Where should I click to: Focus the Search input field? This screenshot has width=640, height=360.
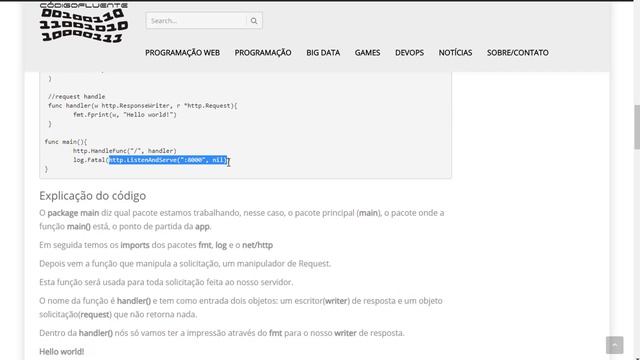(x=196, y=21)
